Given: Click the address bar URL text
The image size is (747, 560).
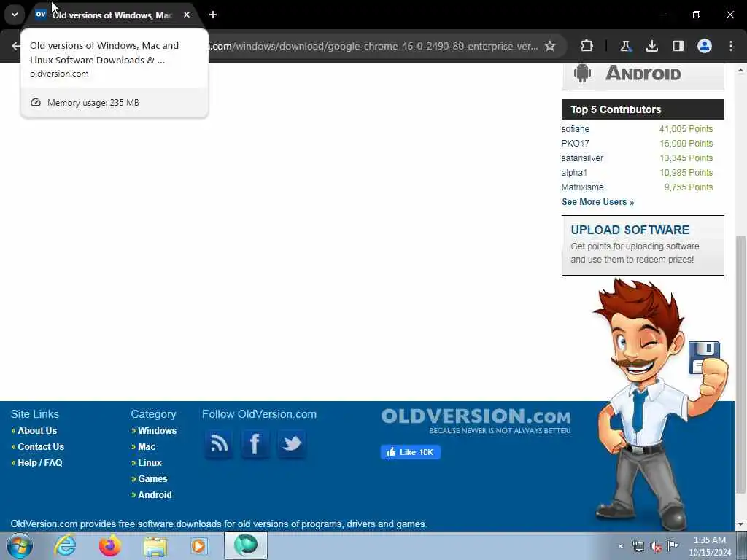Looking at the screenshot, I should point(374,46).
